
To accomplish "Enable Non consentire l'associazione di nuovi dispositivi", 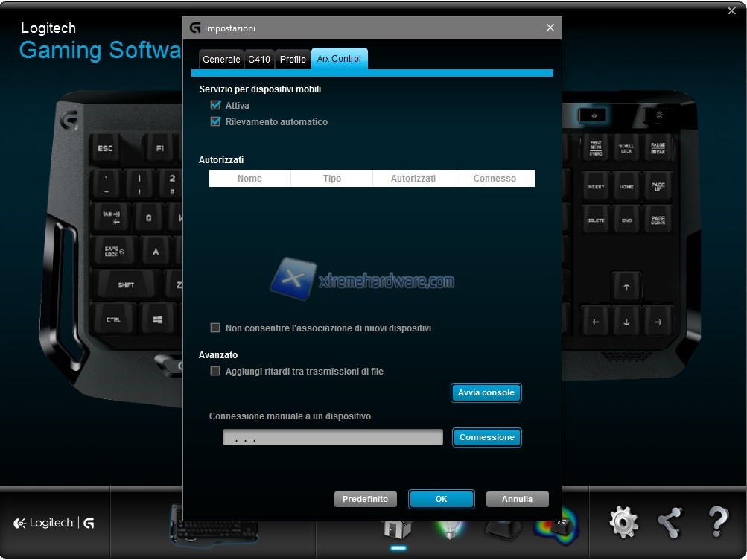I will [x=216, y=328].
